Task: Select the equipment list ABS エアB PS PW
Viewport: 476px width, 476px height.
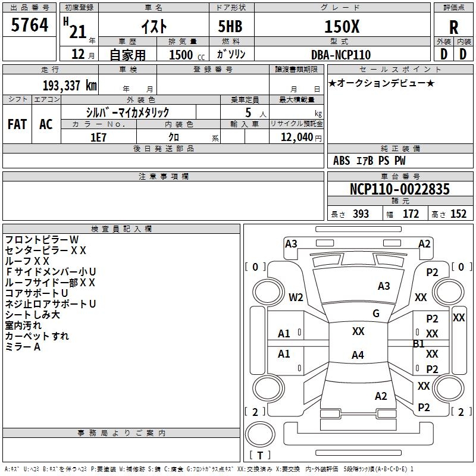Action: [x=369, y=161]
